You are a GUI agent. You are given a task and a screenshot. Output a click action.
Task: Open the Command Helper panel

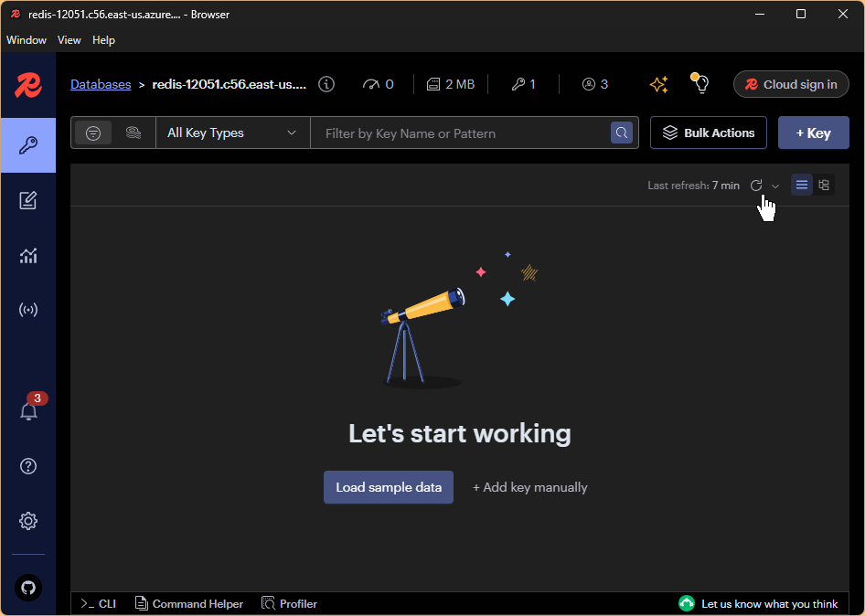click(x=188, y=604)
